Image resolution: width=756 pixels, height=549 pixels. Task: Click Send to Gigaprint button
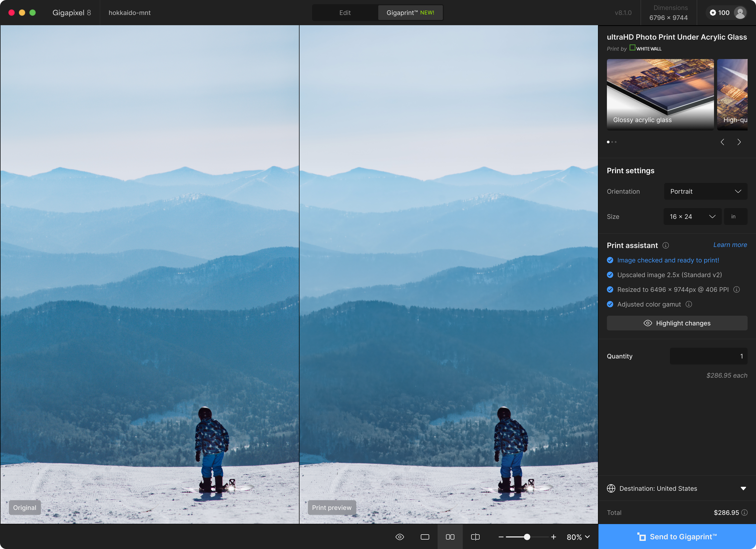click(677, 537)
